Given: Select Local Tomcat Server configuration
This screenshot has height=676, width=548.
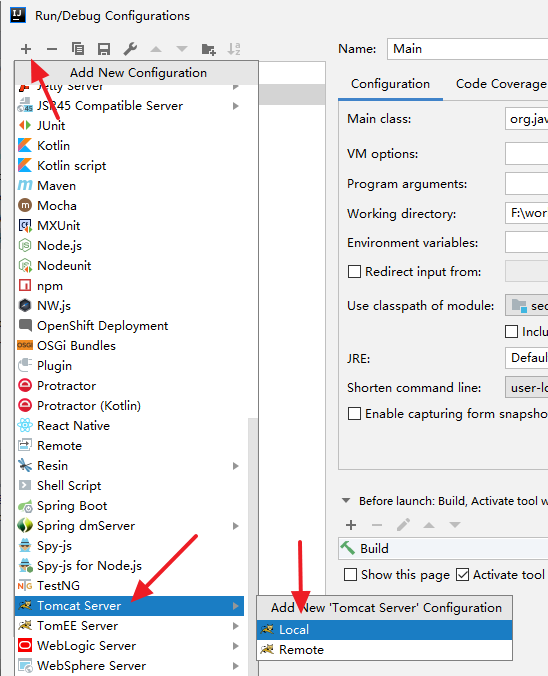Looking at the screenshot, I should [x=385, y=629].
